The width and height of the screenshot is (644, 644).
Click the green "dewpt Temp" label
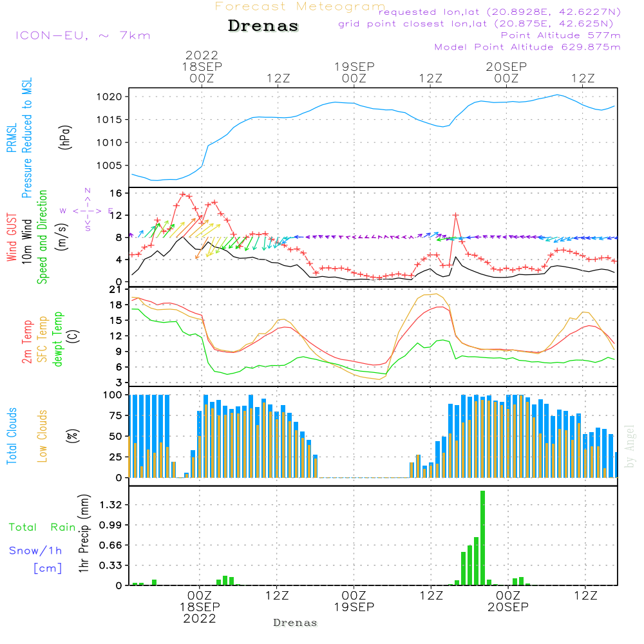pos(57,339)
